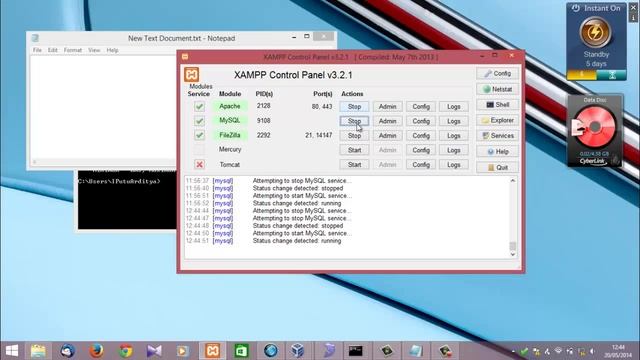This screenshot has width=640, height=360.
Task: Stop the MySQL module
Action: 354,121
